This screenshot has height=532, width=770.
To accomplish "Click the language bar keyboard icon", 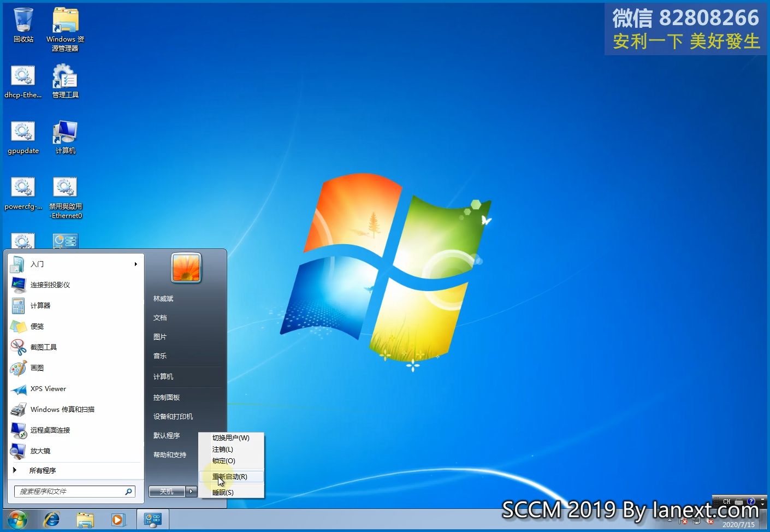I will click(739, 501).
